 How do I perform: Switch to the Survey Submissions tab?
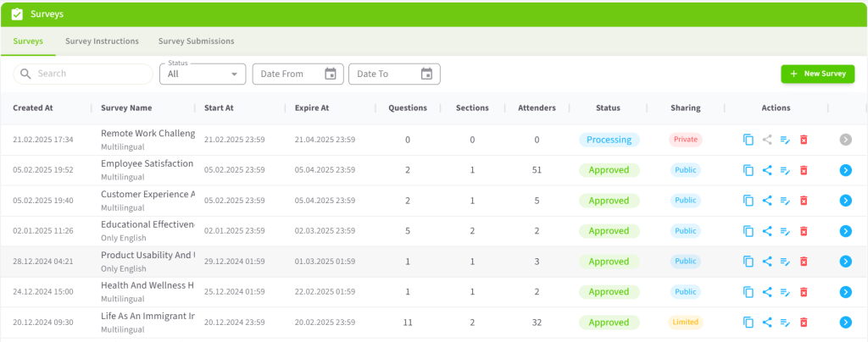point(196,41)
